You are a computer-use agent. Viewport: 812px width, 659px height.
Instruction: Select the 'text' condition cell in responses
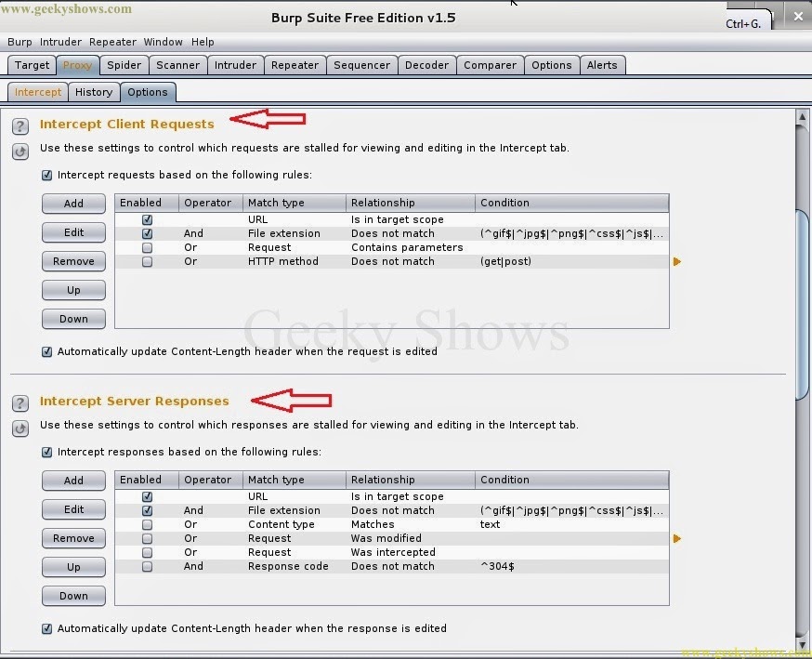(x=571, y=525)
